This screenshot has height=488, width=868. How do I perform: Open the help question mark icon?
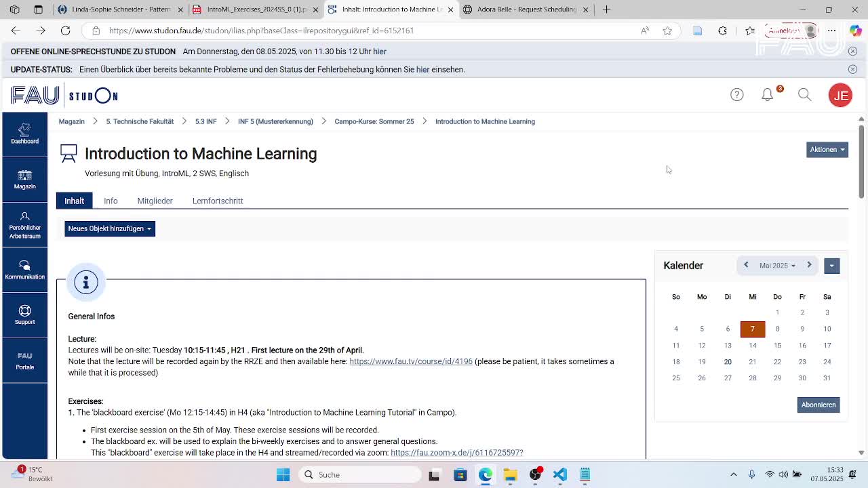pyautogui.click(x=736, y=95)
